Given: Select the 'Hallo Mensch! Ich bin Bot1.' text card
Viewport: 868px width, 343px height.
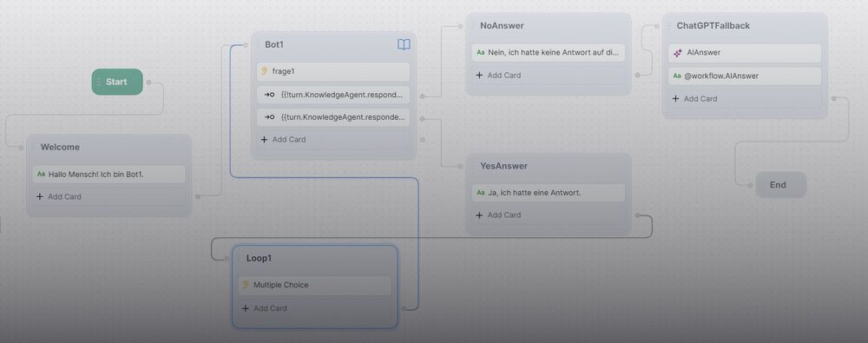Looking at the screenshot, I should (108, 175).
